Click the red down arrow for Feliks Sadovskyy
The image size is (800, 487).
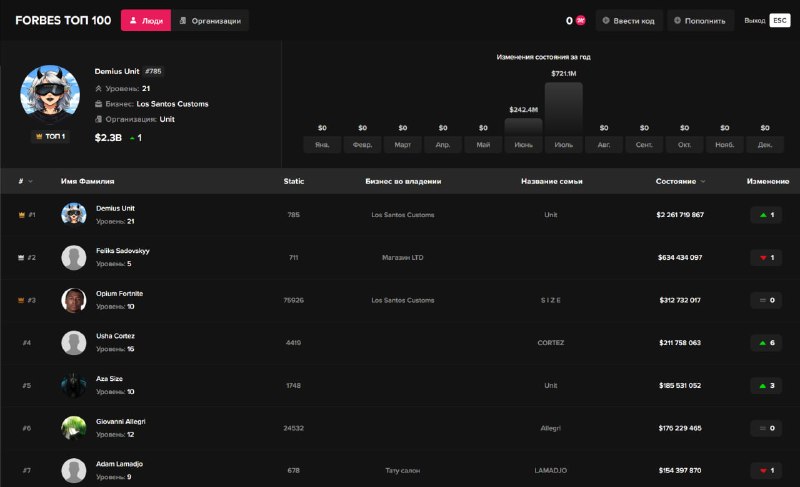(763, 258)
